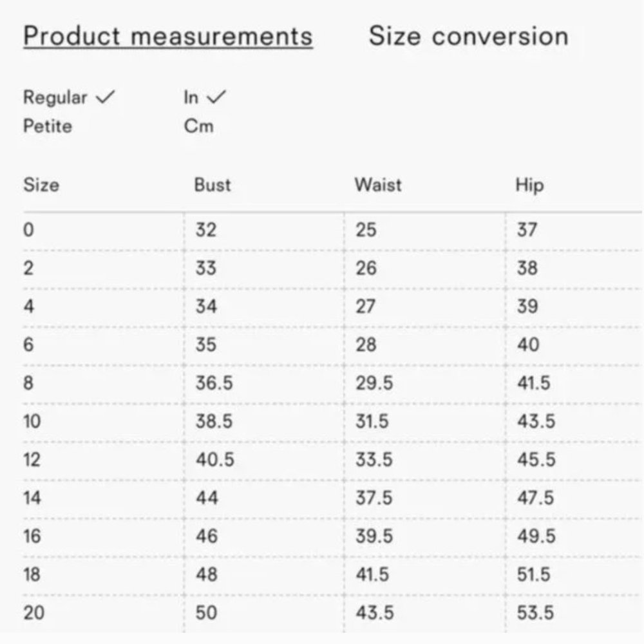Click the checkmark beside In

(x=218, y=98)
